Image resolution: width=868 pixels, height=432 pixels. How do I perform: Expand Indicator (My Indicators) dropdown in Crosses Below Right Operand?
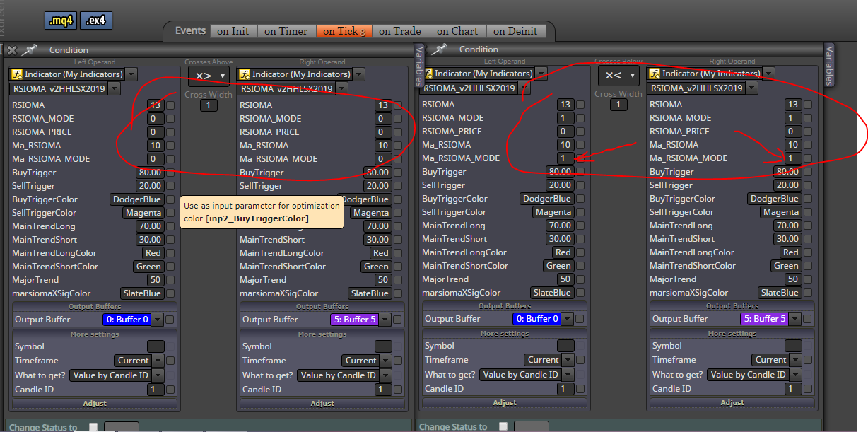[x=769, y=74]
